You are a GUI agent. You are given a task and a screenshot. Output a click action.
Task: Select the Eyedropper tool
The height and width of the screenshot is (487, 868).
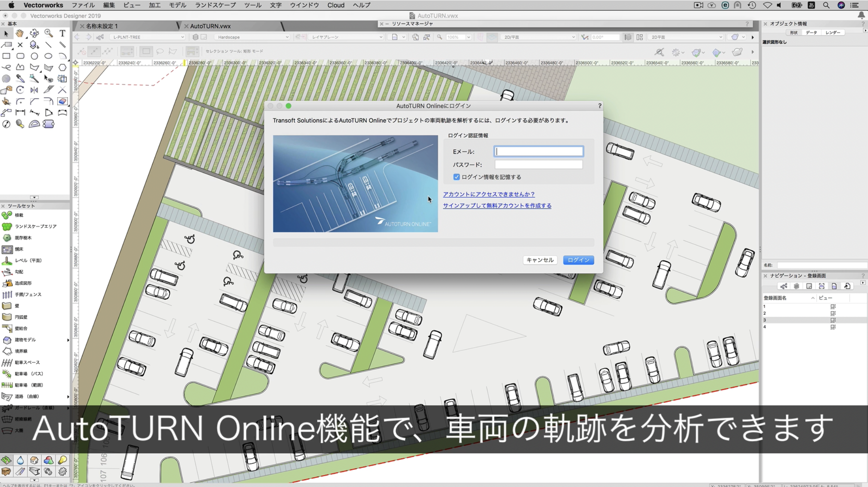[20, 79]
